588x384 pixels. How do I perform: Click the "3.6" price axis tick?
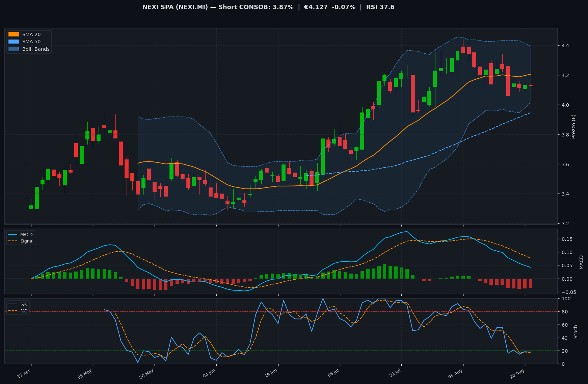tap(565, 164)
